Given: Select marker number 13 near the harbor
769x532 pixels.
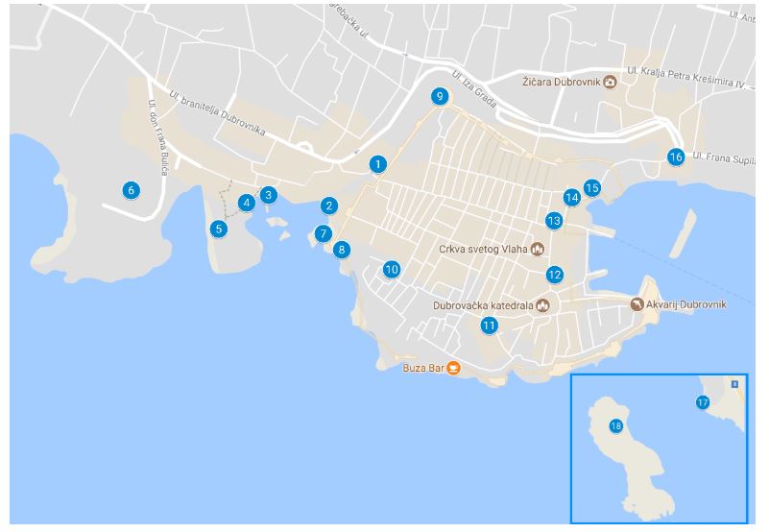Looking at the screenshot, I should [x=554, y=220].
